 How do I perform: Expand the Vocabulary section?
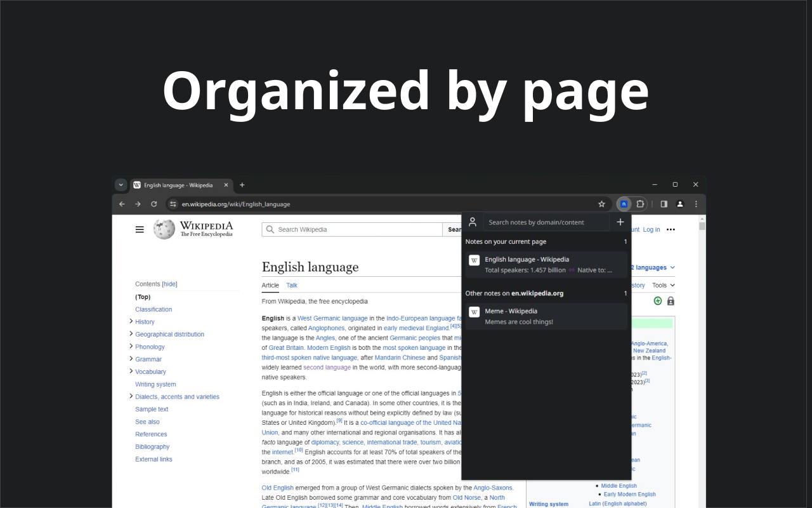(131, 371)
